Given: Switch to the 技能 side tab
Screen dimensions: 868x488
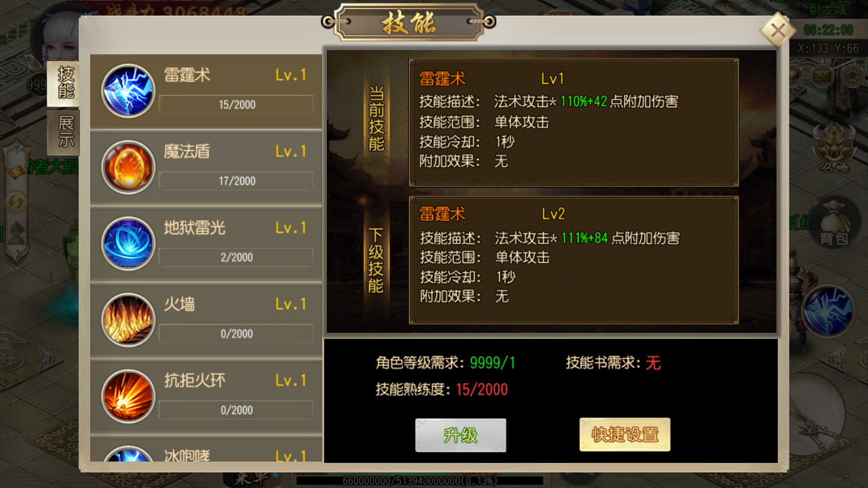Looking at the screenshot, I should pos(65,84).
